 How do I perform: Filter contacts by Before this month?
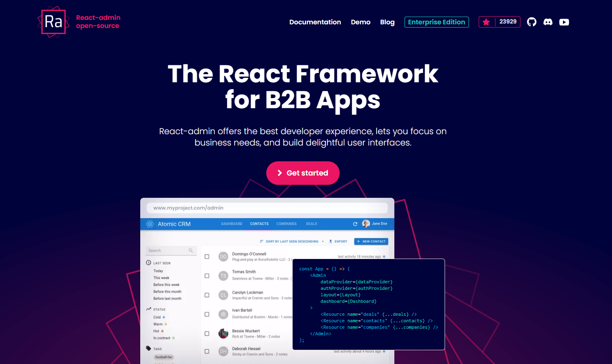point(167,291)
